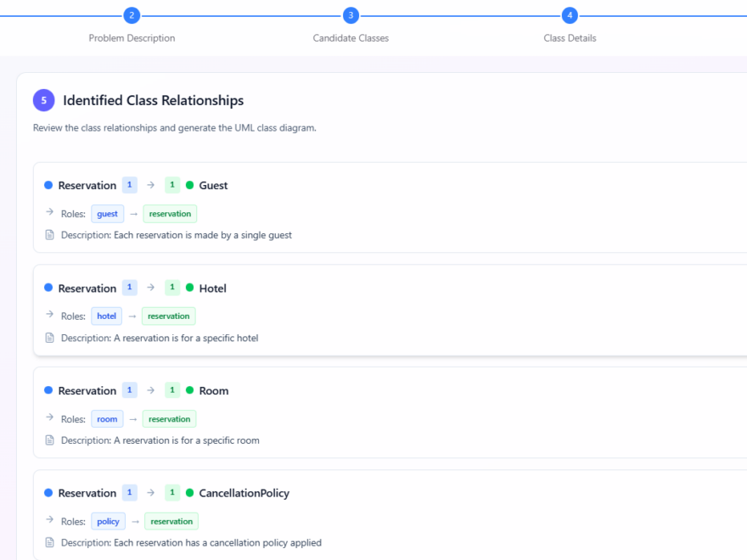Go to step 2 Problem Description

[132, 15]
